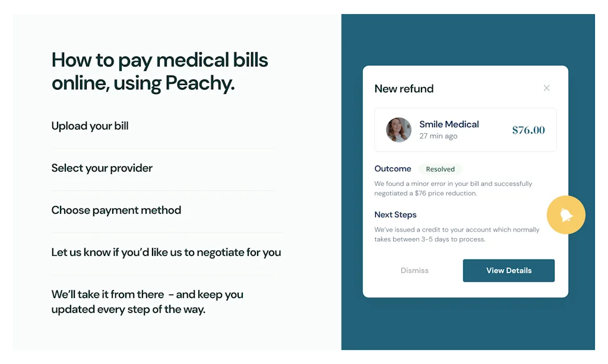Viewport: 608px width, 364px height.
Task: Click the Choose payment method step
Action: click(116, 210)
